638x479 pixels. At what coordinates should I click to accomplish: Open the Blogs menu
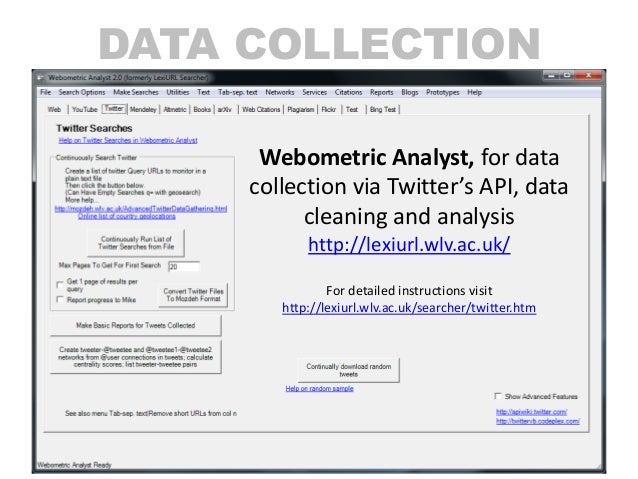pos(410,92)
